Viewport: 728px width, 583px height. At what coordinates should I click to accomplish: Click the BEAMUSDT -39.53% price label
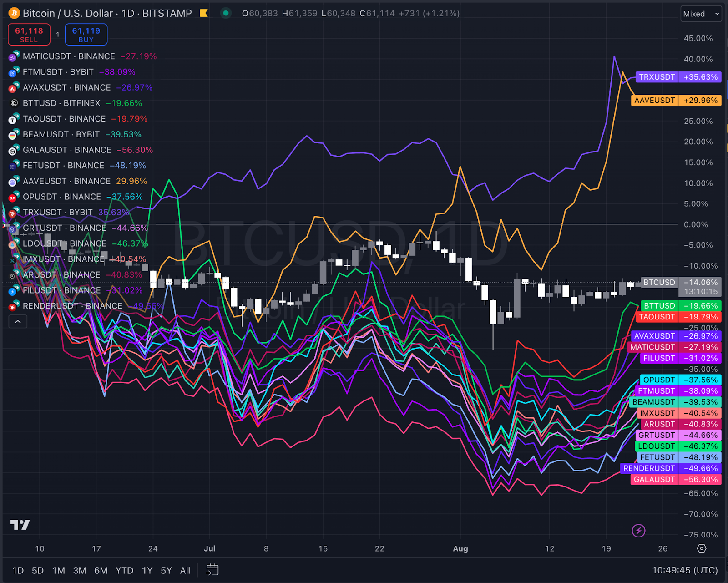pos(676,402)
